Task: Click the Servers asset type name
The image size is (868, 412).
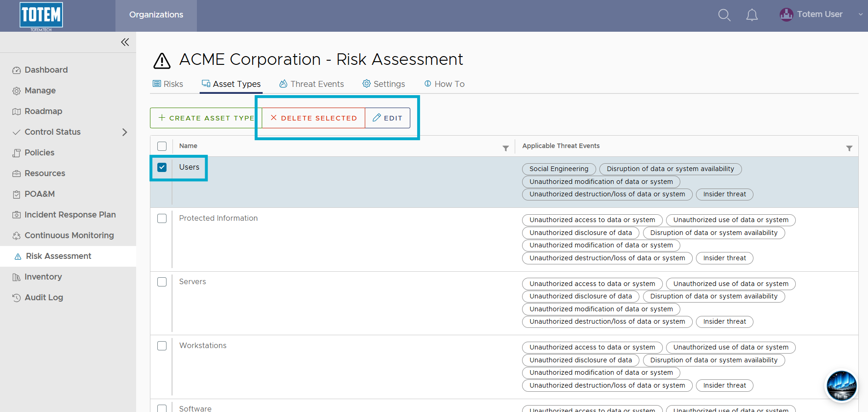Action: [x=193, y=282]
